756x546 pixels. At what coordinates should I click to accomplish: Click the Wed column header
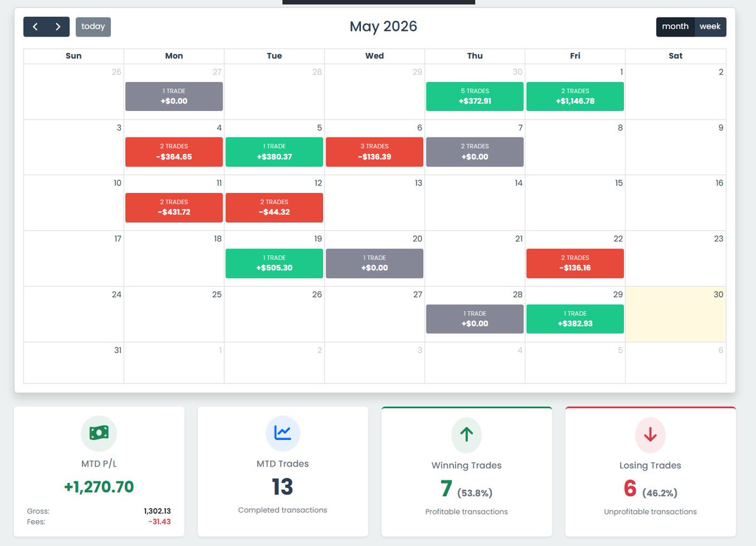tap(375, 55)
